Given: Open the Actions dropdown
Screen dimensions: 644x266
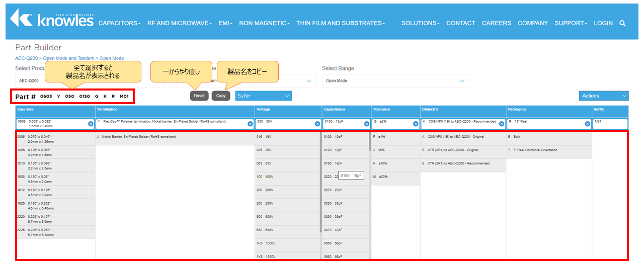Looking at the screenshot, I should click(x=604, y=96).
